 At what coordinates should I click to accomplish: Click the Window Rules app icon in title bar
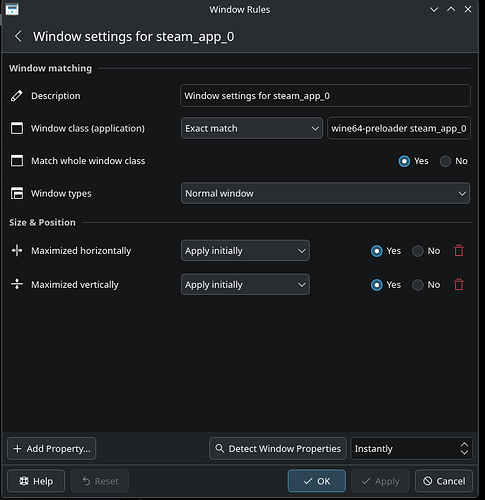tap(12, 9)
